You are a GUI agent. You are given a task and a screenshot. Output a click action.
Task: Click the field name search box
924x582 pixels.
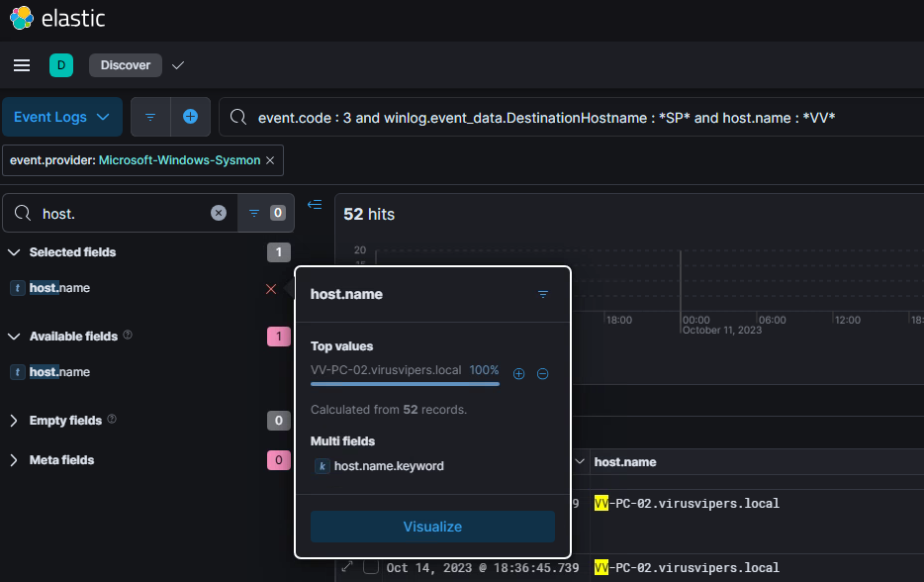click(x=121, y=213)
